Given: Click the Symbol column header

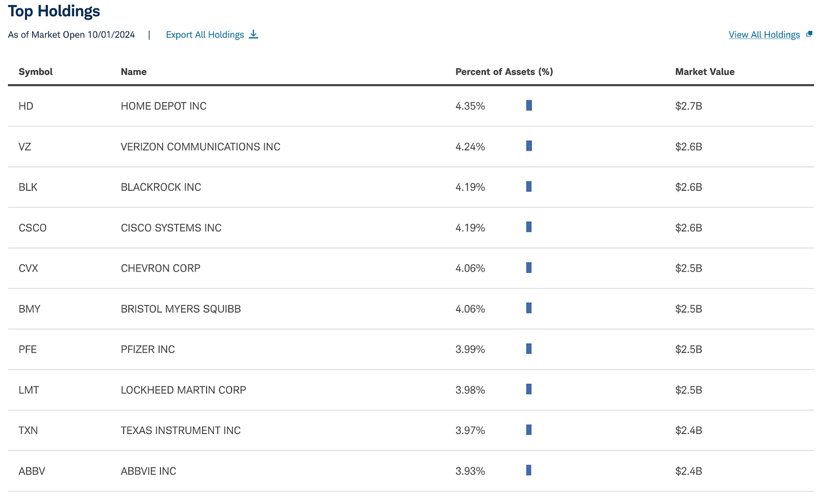Looking at the screenshot, I should coord(36,72).
